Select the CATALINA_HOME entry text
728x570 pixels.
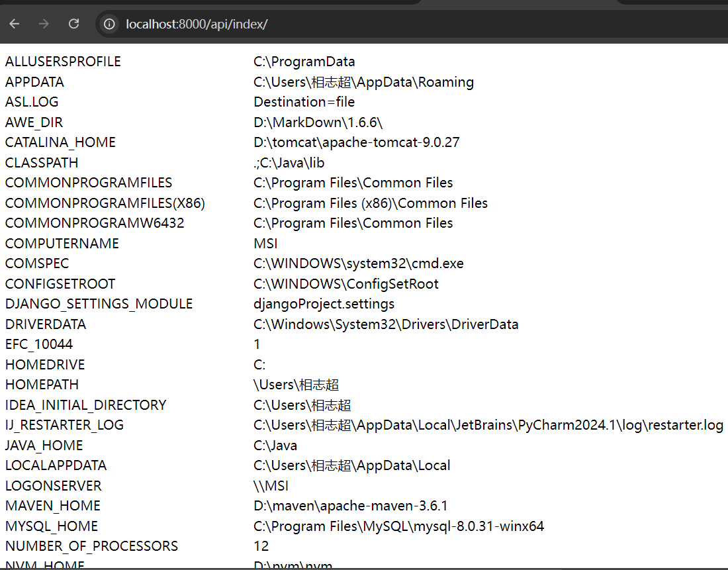pyautogui.click(x=356, y=142)
